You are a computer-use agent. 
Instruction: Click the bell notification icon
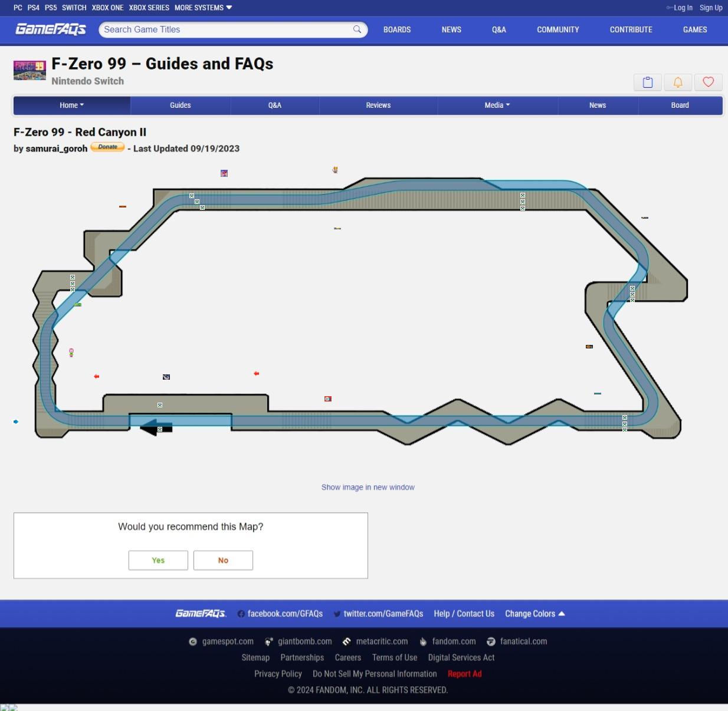pyautogui.click(x=678, y=83)
